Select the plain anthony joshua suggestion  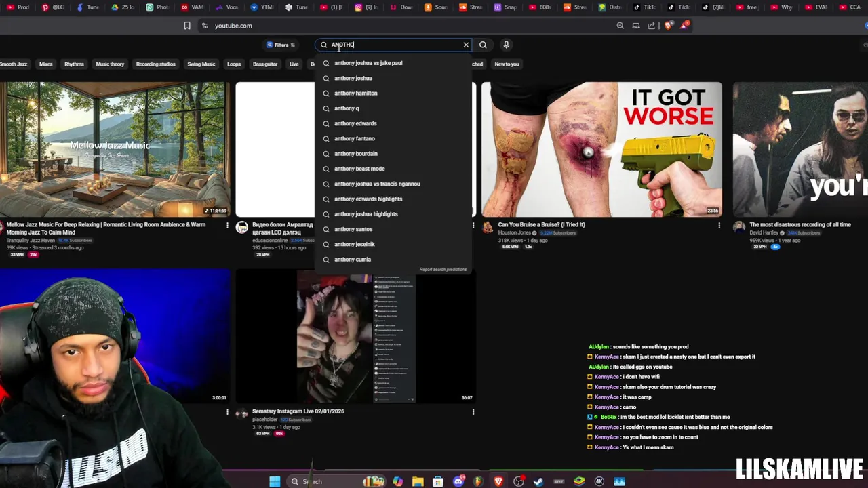pos(393,78)
